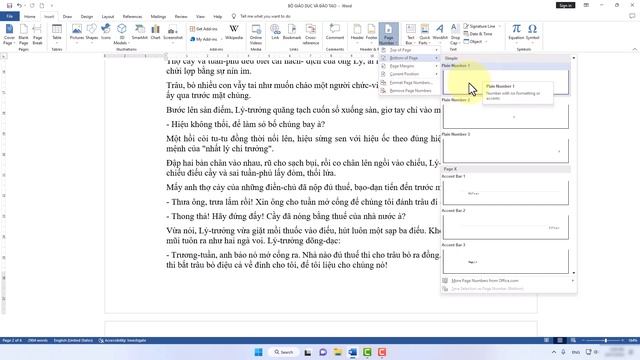Insert a Page Break
Image resolution: width=640 pixels, height=360 pixels.
pos(37,34)
